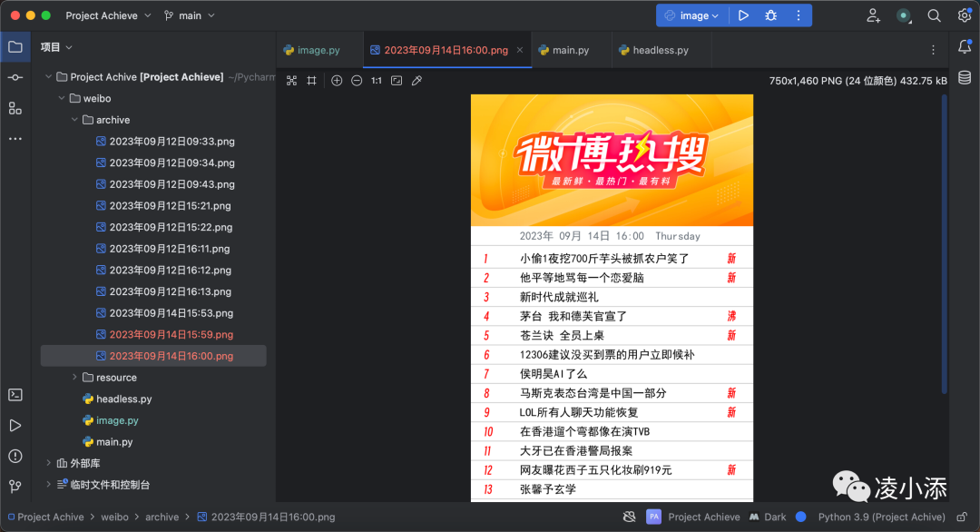980x532 pixels.
Task: Click the AI assistant status icon in toolbar
Action: pos(903,16)
